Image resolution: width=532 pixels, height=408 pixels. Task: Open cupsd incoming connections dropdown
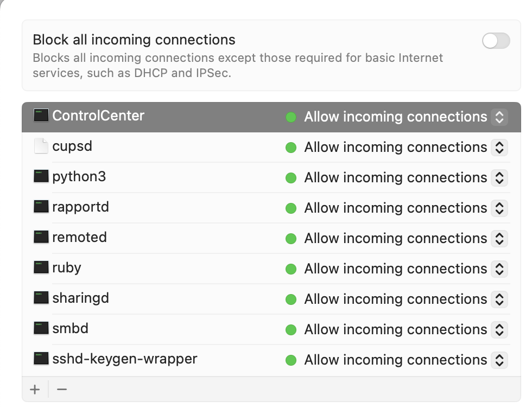pos(499,147)
